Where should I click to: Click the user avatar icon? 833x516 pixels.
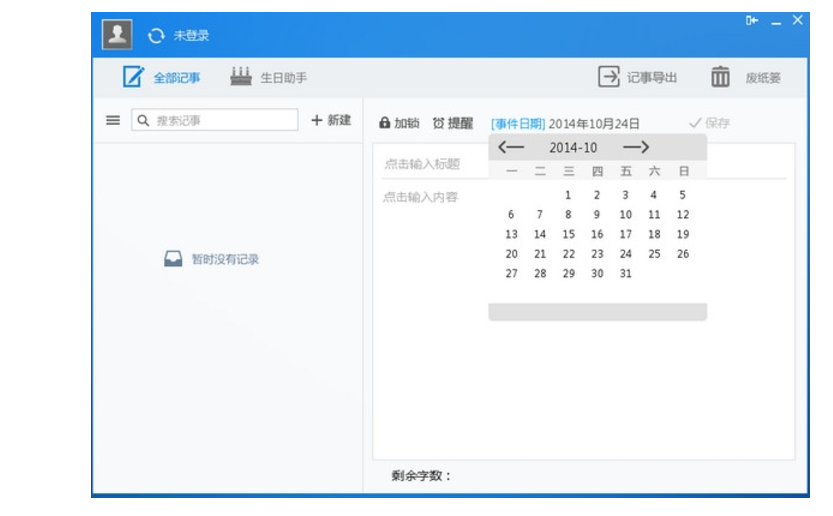coord(118,35)
